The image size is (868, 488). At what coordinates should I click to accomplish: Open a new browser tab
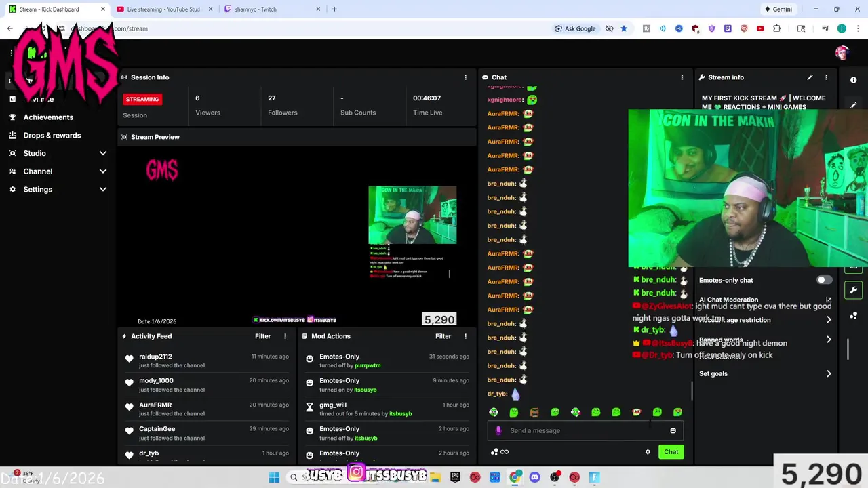tap(334, 9)
